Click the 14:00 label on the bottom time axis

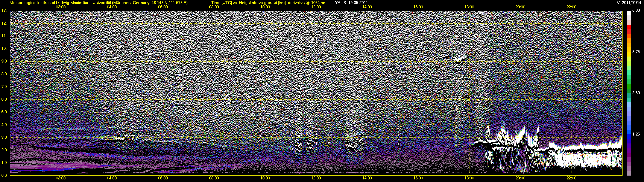click(367, 178)
